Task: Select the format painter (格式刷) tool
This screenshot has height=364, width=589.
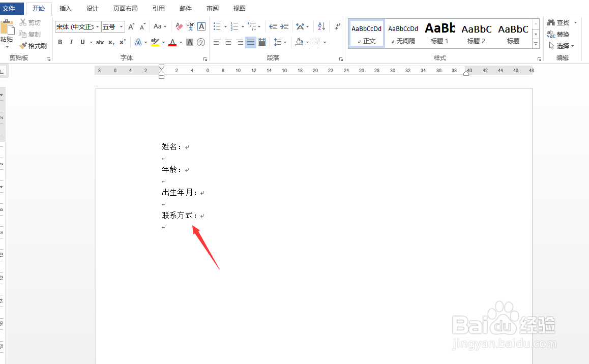Action: (33, 46)
